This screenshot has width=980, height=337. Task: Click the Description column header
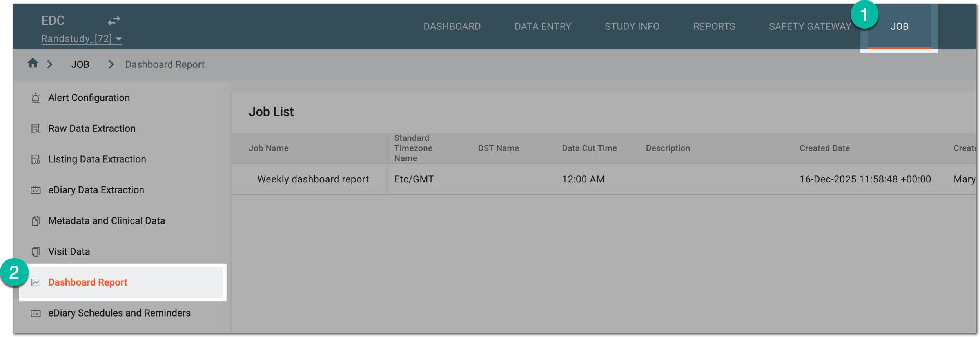[668, 148]
